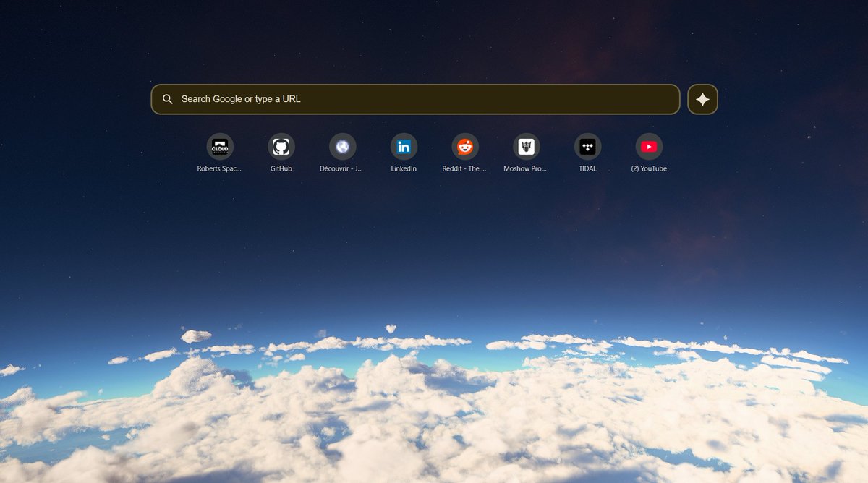This screenshot has height=483, width=868.
Task: Open the LinkedIn shortcut
Action: click(x=403, y=147)
